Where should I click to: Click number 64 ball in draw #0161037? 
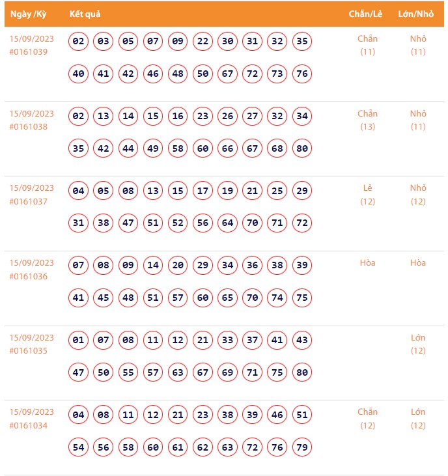[x=227, y=223]
